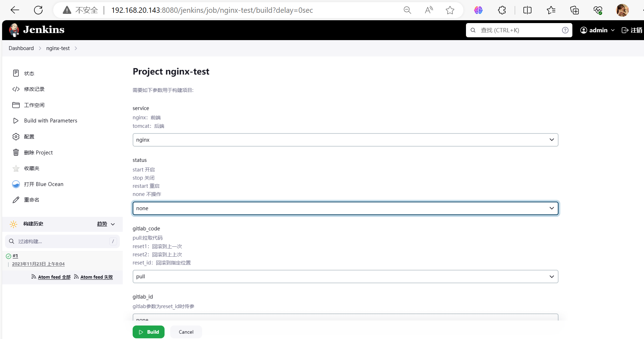Expand the admin user menu chevron

[x=613, y=30]
